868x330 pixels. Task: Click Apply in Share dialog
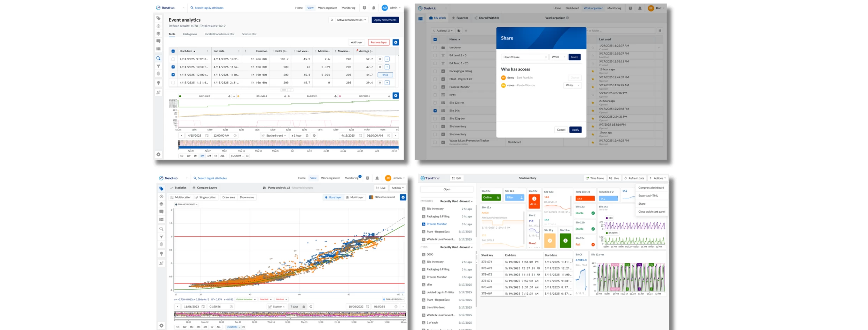575,130
